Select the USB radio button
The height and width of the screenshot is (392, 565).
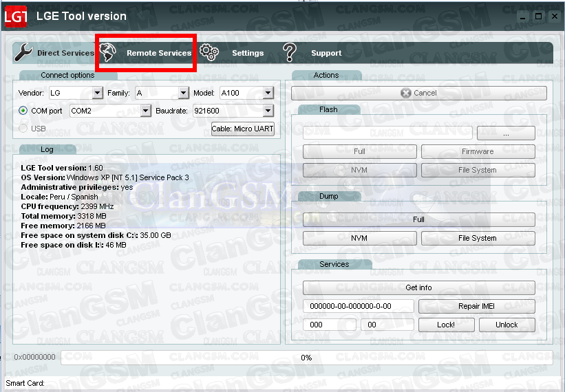23,129
